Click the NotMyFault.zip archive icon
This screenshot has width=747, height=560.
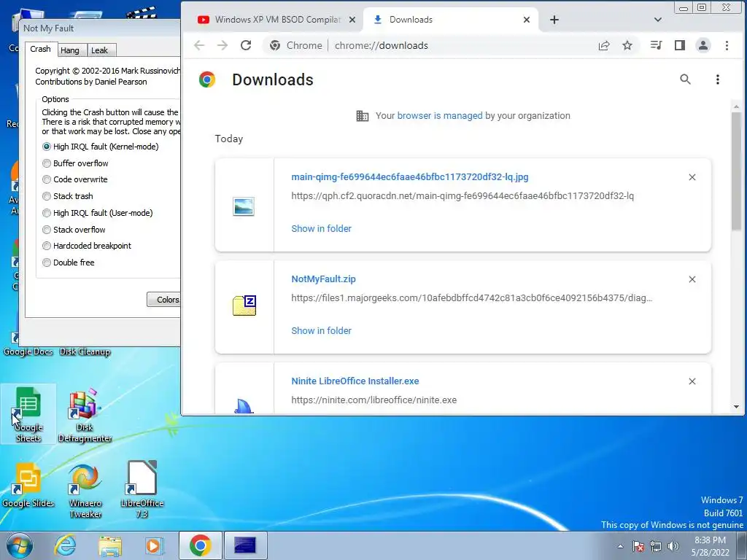point(244,306)
